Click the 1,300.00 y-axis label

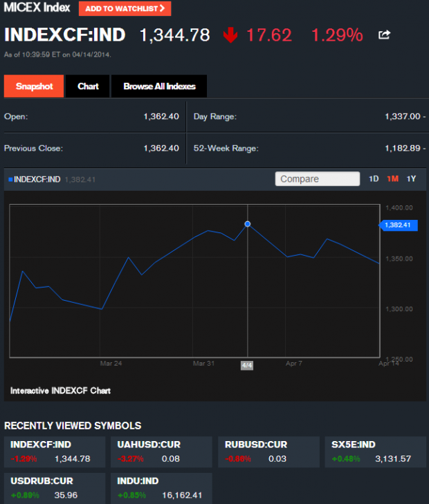[399, 309]
